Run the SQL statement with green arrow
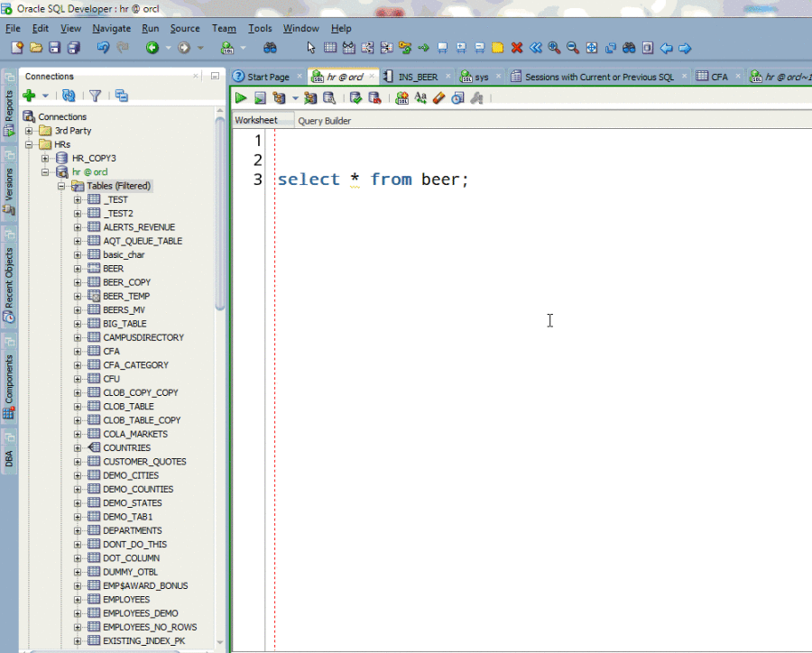 pyautogui.click(x=241, y=97)
